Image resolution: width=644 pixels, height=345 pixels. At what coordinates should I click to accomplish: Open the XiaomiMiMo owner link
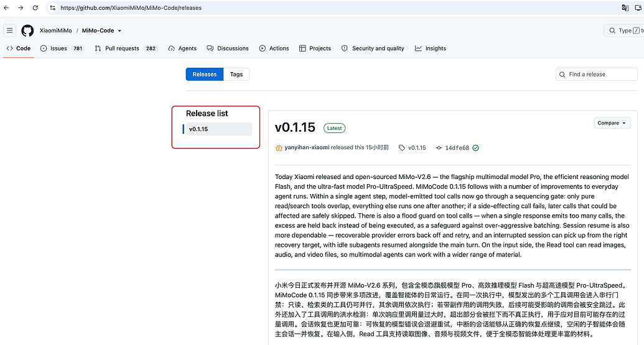pyautogui.click(x=55, y=30)
